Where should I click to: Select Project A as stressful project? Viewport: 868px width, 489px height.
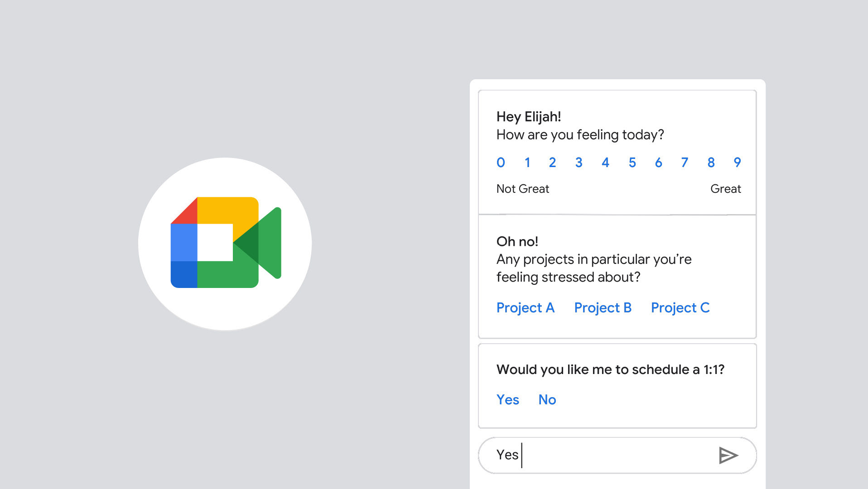coord(526,308)
